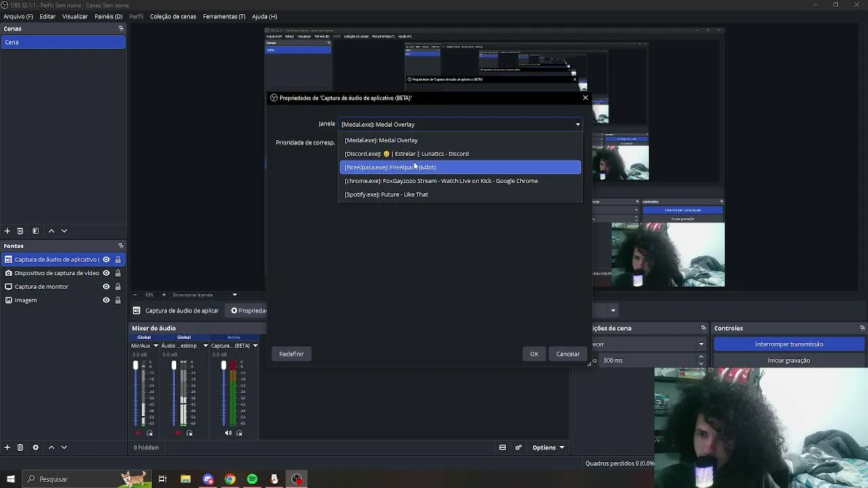Move the scene up with the arrow

51,231
